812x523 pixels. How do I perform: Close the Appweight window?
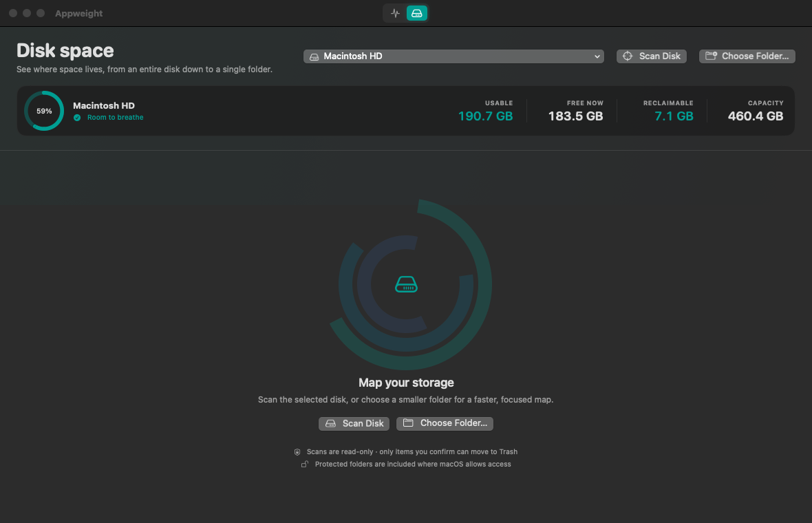[x=14, y=14]
